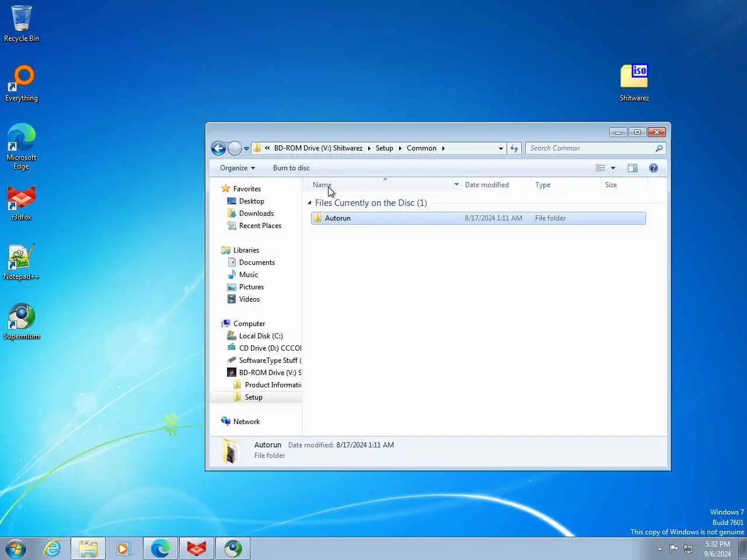Click the Setup breadcrumb in address bar
Image resolution: width=747 pixels, height=560 pixels.
[x=384, y=148]
